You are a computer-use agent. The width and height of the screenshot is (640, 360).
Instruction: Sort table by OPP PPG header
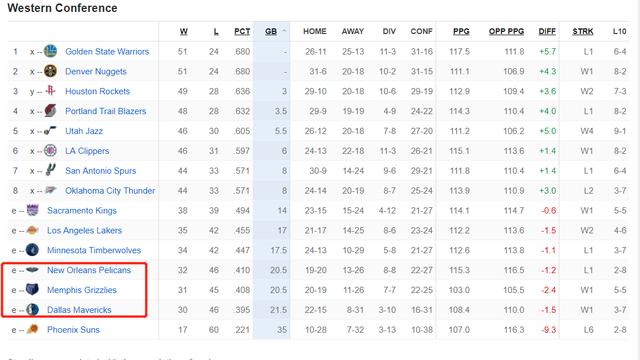[507, 31]
